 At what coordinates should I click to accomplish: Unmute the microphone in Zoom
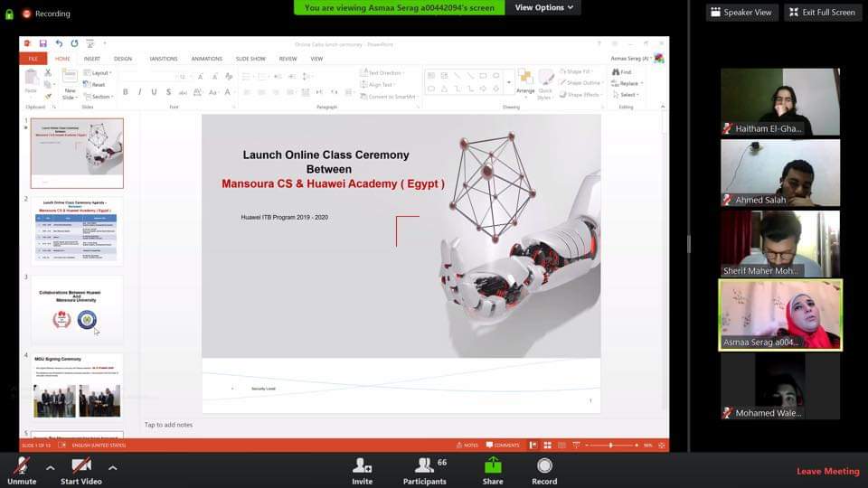22,472
